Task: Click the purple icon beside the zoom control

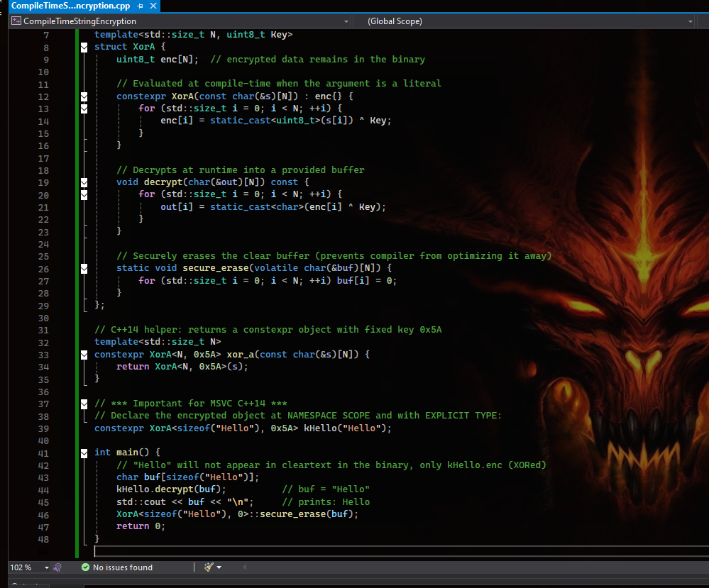Action: (x=57, y=567)
